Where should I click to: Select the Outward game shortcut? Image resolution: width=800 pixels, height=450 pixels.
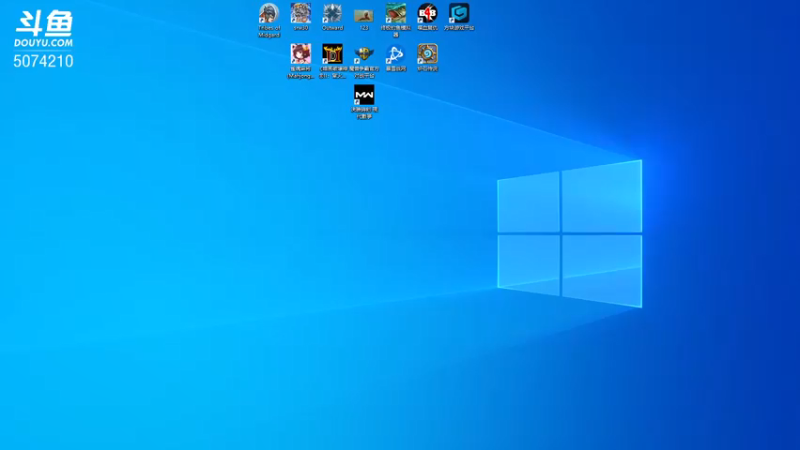click(332, 17)
